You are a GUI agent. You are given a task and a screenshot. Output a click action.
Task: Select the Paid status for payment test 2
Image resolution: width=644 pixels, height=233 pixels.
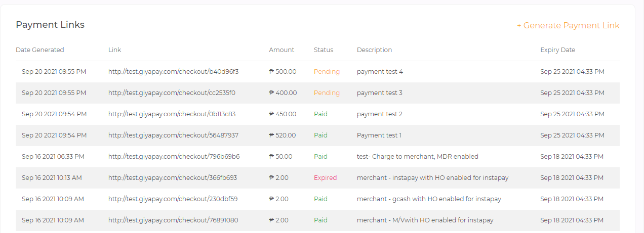coord(320,114)
